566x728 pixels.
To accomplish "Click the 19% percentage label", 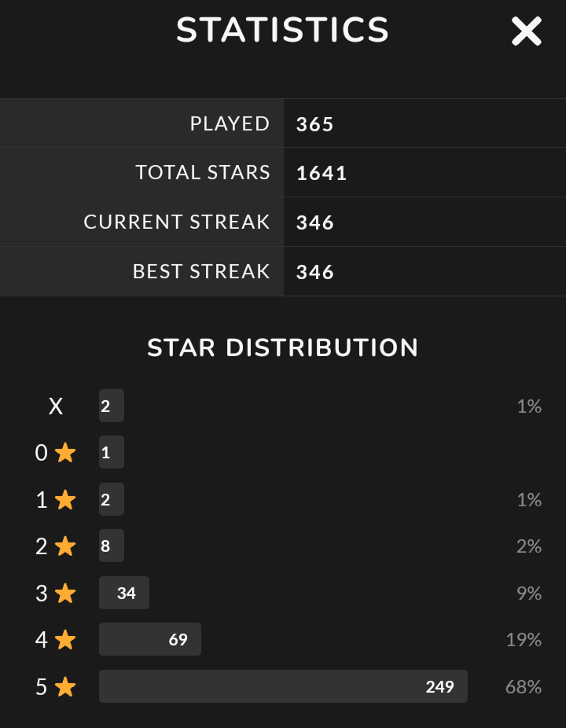I will (x=524, y=640).
